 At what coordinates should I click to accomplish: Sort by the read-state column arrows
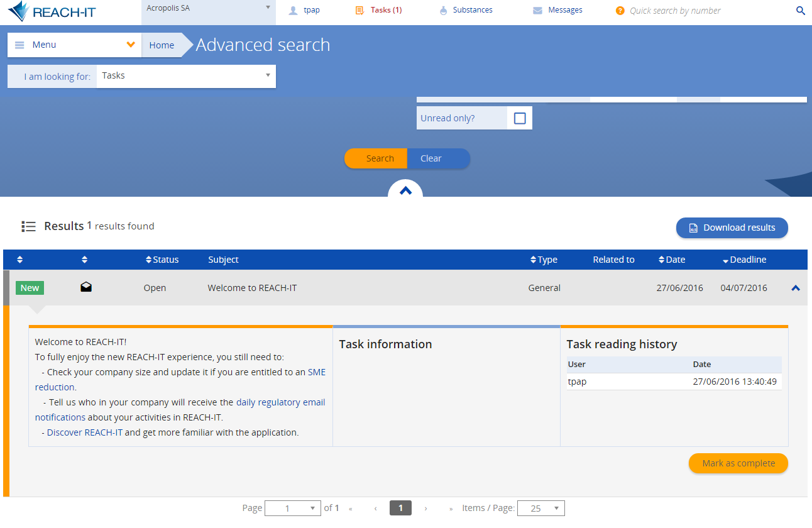(85, 260)
